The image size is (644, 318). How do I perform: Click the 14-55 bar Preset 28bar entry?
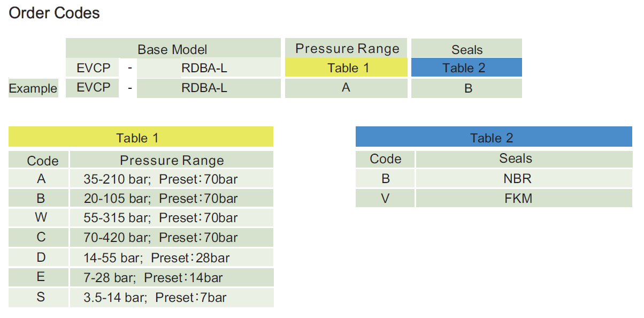(156, 258)
